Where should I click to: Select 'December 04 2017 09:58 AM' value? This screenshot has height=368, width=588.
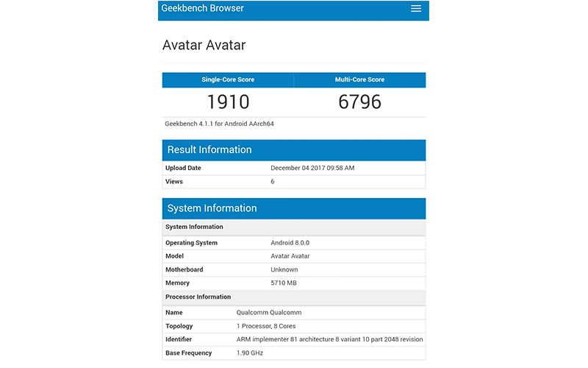click(312, 168)
